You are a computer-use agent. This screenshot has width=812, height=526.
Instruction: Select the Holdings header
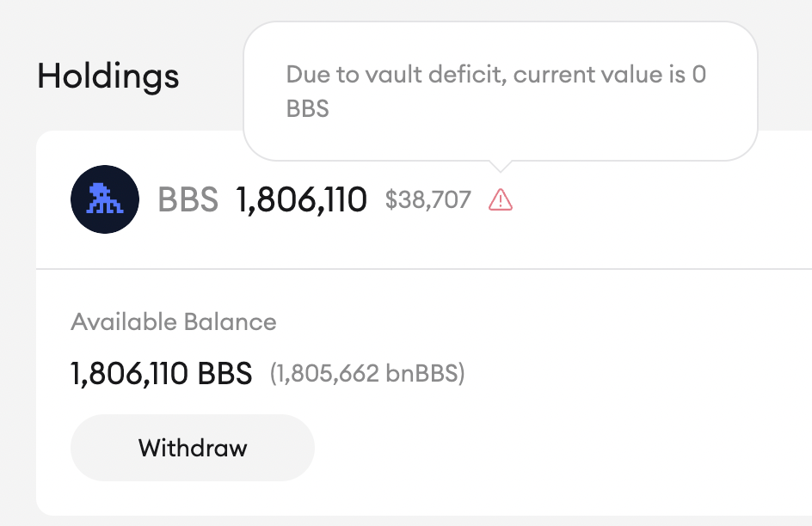[x=108, y=76]
